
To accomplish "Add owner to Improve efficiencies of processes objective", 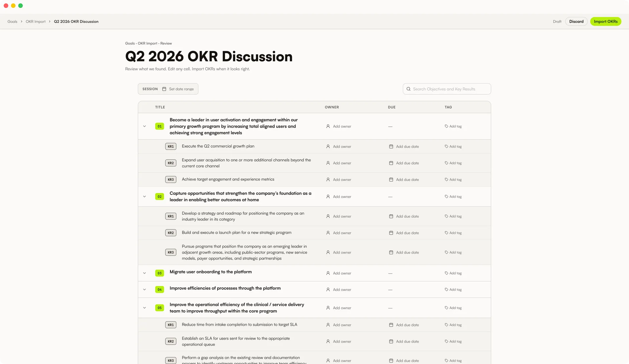I will tap(338, 290).
